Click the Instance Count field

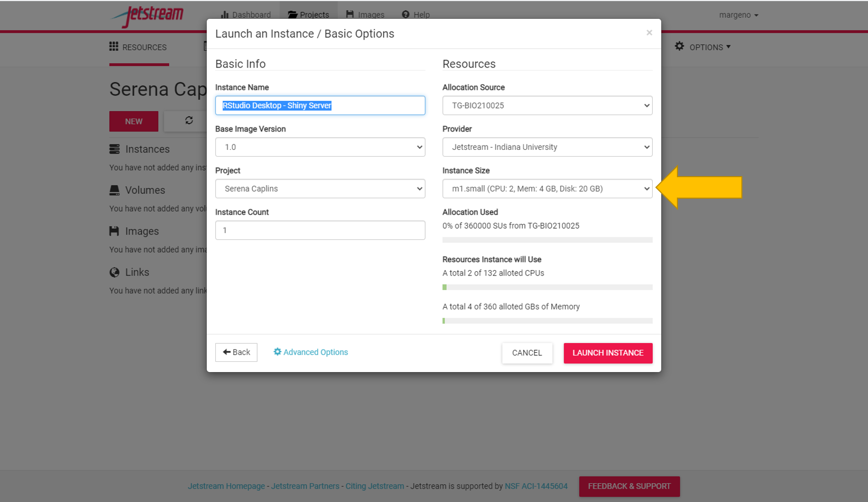pyautogui.click(x=320, y=230)
